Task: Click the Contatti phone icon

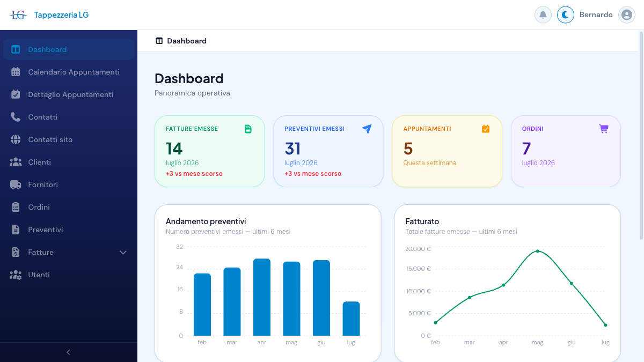Action: [x=16, y=117]
